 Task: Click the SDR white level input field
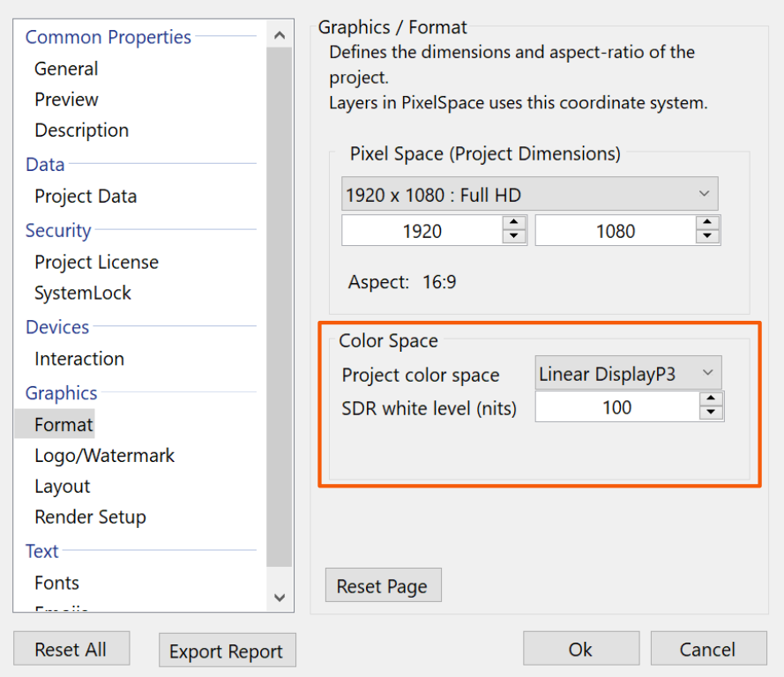coord(616,407)
